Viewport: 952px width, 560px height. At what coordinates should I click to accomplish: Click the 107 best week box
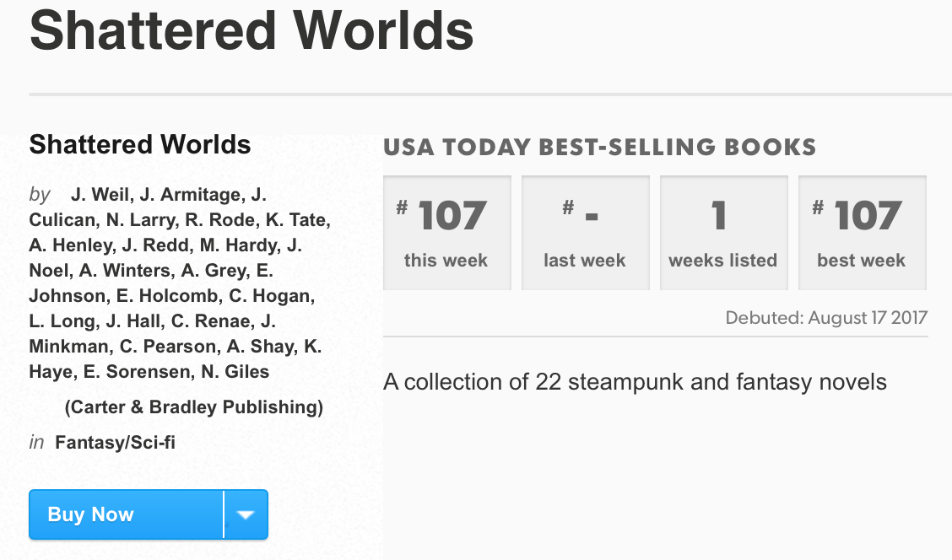(x=862, y=232)
